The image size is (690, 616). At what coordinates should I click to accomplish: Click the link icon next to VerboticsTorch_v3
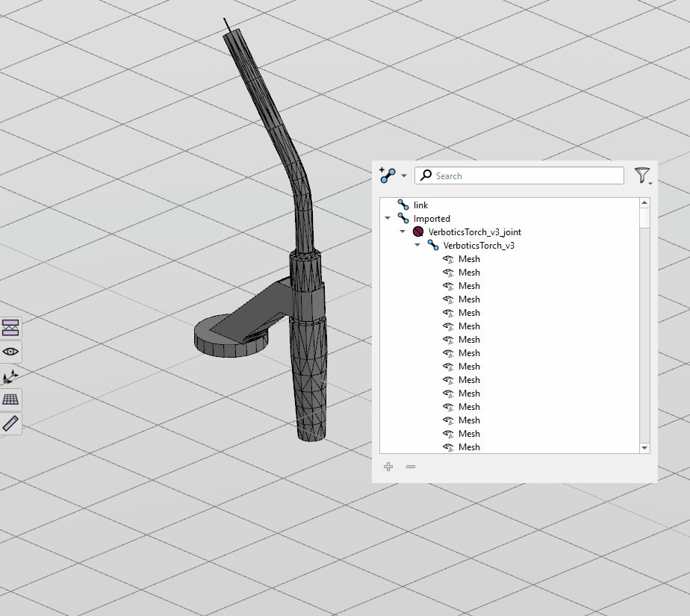coord(433,245)
